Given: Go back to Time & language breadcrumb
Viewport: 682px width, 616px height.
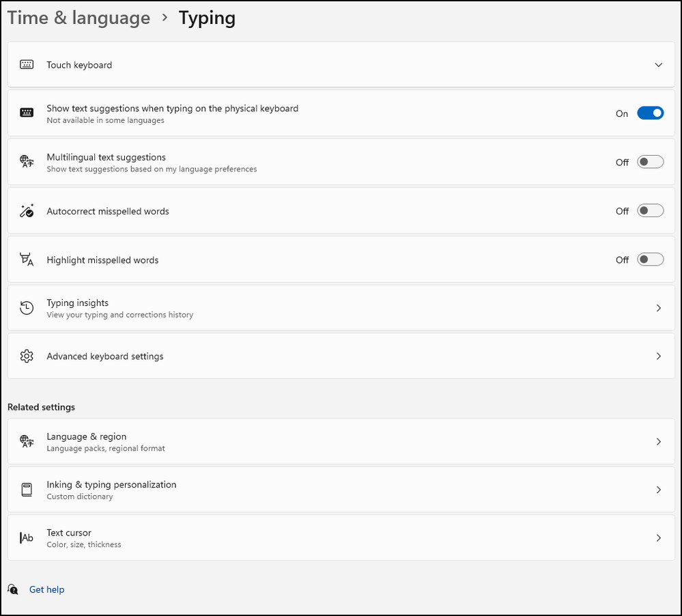Looking at the screenshot, I should pos(79,18).
